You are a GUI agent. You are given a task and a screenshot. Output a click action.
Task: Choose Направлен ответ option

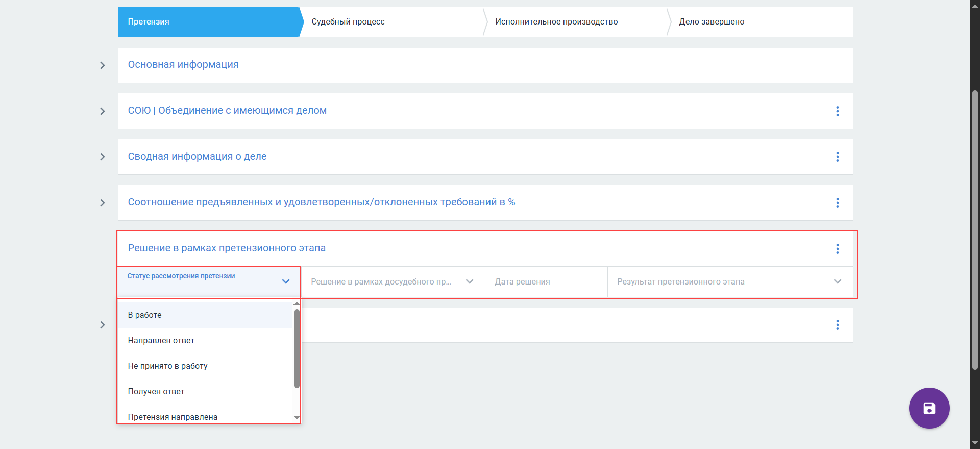206,341
